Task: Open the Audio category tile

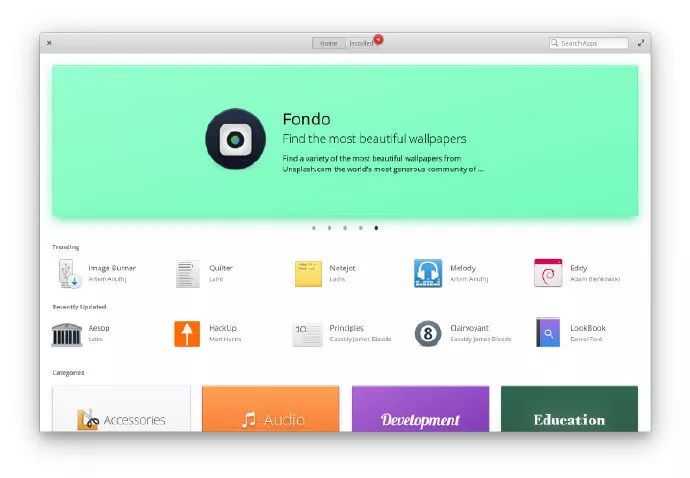Action: (271, 409)
